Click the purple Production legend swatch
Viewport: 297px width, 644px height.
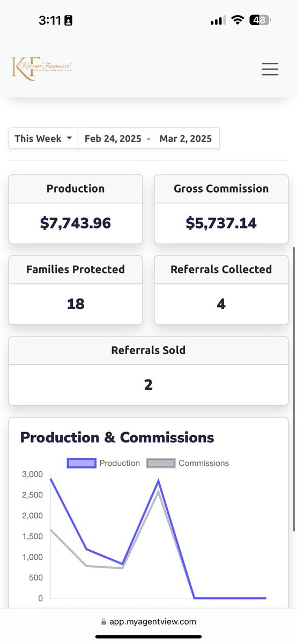coord(81,463)
